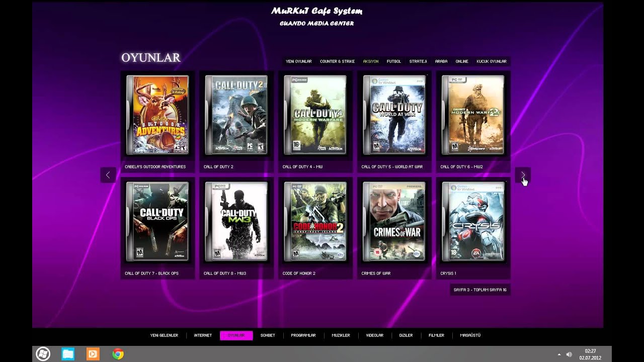Switch to the ONLINE games category
This screenshot has width=644, height=362.
462,61
